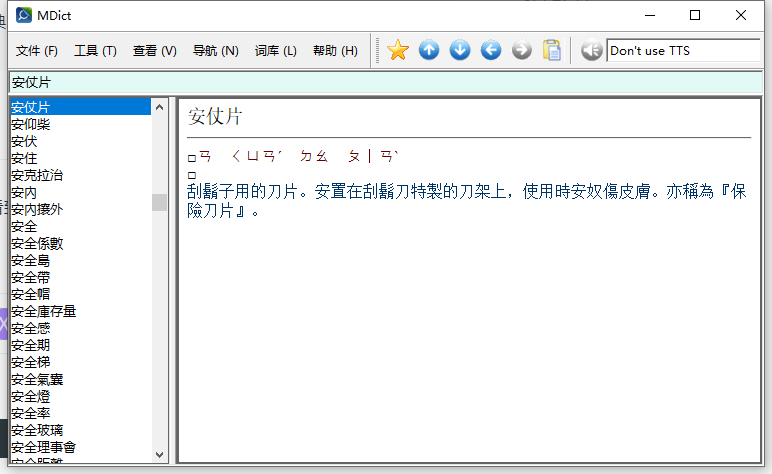Select 安克拉治 in the word list
The image size is (772, 474).
tap(37, 175)
